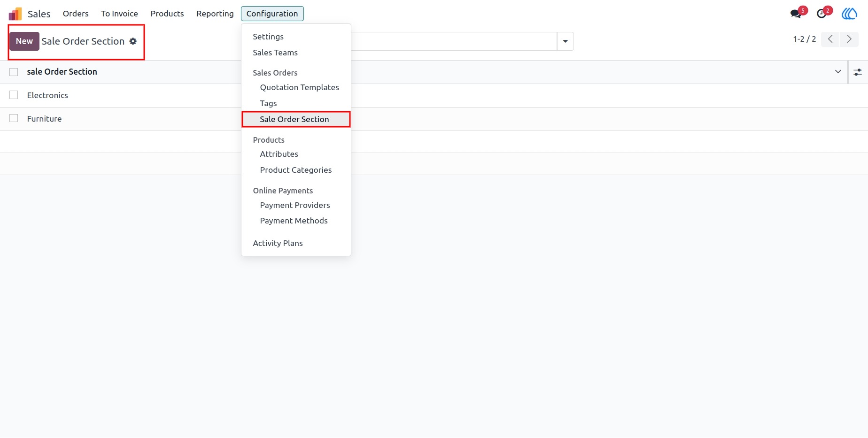Sort by sale Order Section column header
868x438 pixels.
[62, 72]
